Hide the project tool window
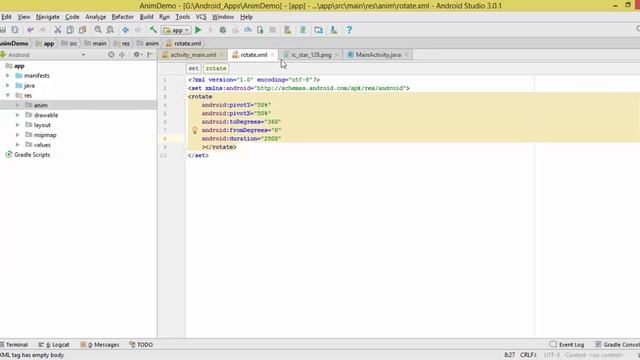640x360 pixels. click(x=150, y=55)
